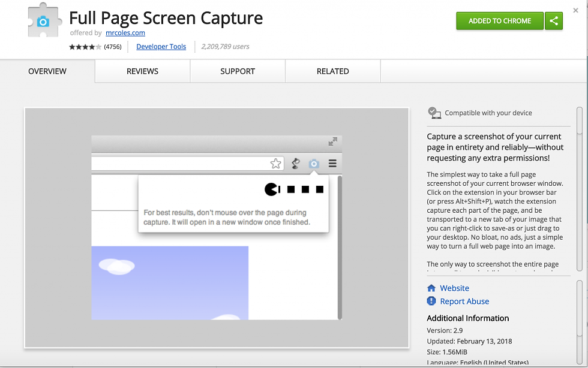Image resolution: width=588 pixels, height=368 pixels.
Task: Open the Developer Tools category link
Action: click(161, 47)
